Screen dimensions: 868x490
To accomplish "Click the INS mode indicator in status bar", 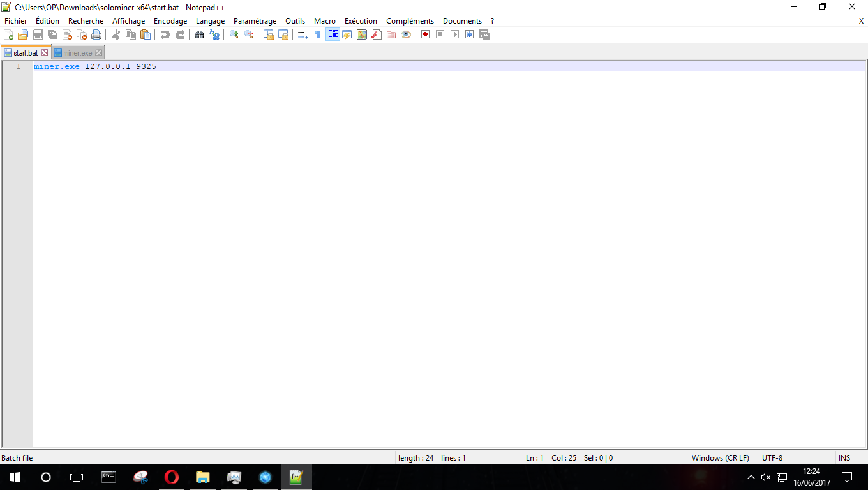I will [x=844, y=457].
